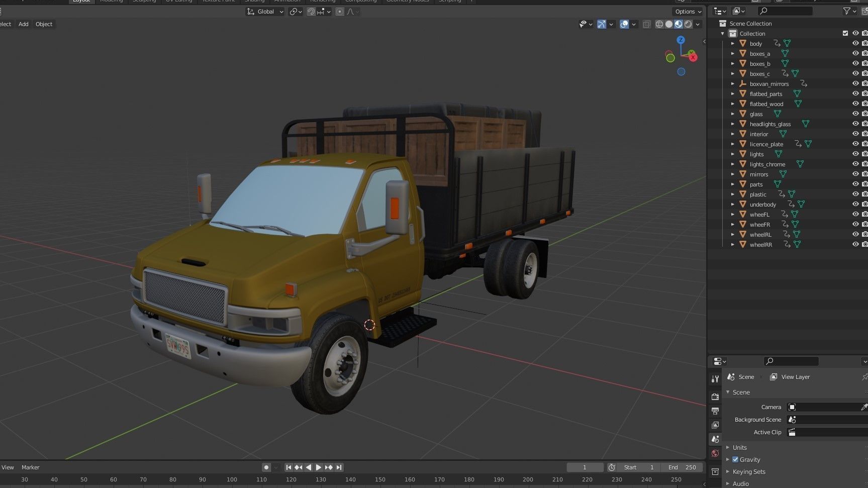Collapse Collection in outliner
Image resolution: width=868 pixels, height=488 pixels.
(723, 34)
